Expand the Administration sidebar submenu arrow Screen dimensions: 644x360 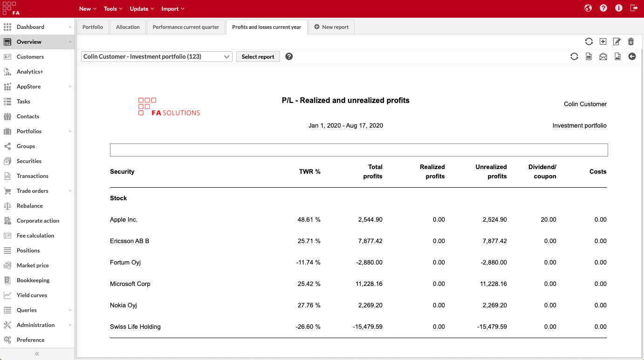(70, 325)
